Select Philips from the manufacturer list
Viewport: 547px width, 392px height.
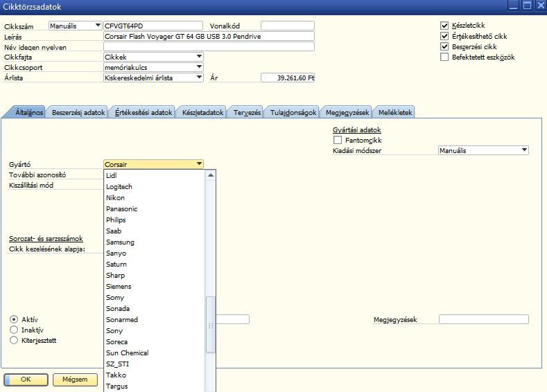(155, 220)
